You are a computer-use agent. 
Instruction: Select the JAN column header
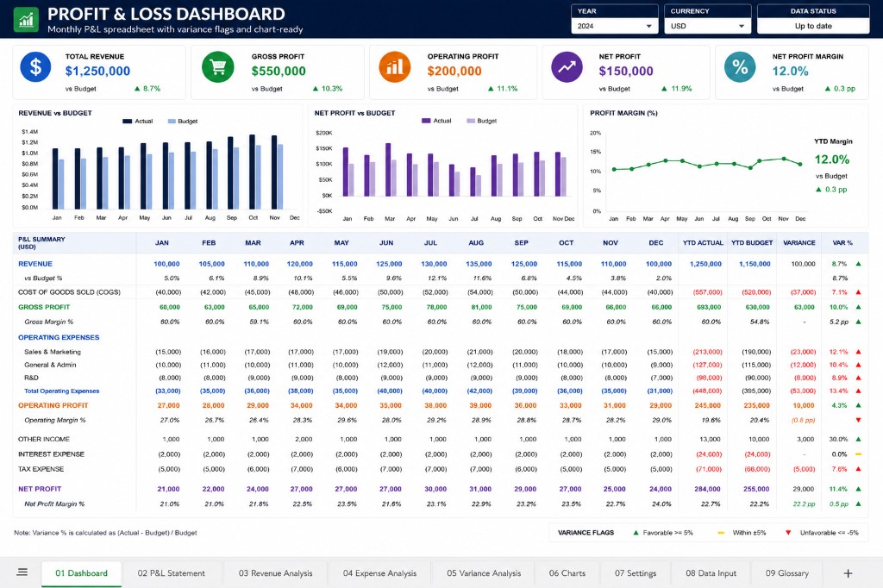coord(161,243)
